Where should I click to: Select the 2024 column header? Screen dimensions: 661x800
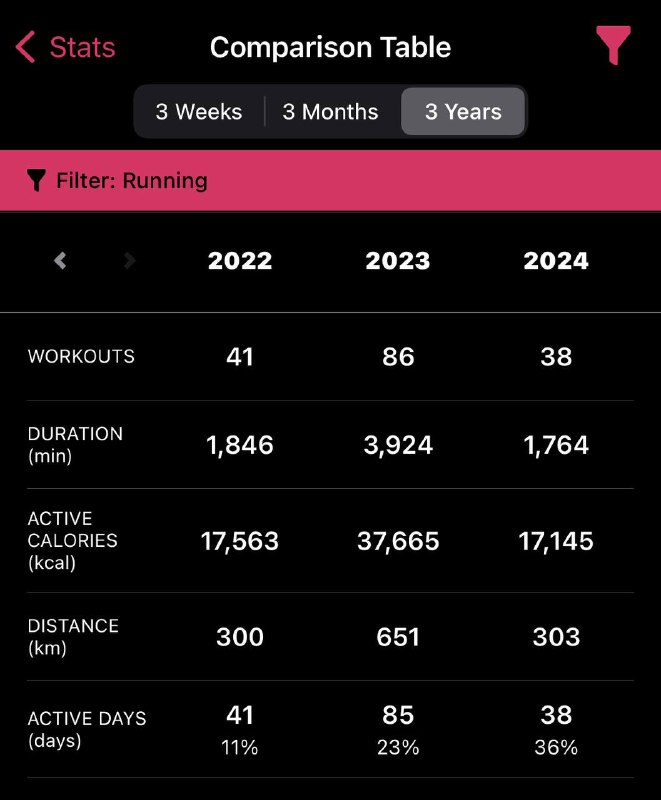tap(556, 261)
